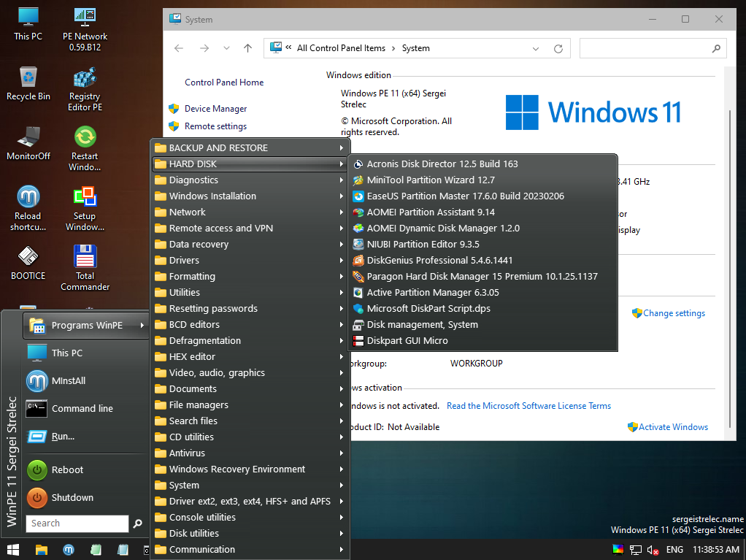
Task: Launch Paragon Hard Disk Manager 15 Premium
Action: (482, 277)
